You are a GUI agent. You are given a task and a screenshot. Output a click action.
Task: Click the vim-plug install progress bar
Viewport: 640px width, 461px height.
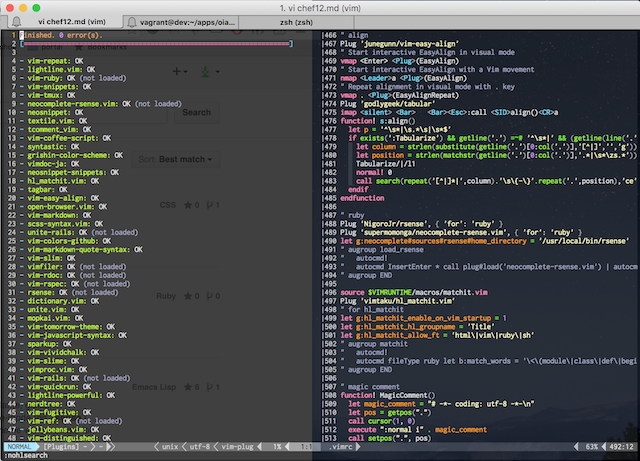158,45
